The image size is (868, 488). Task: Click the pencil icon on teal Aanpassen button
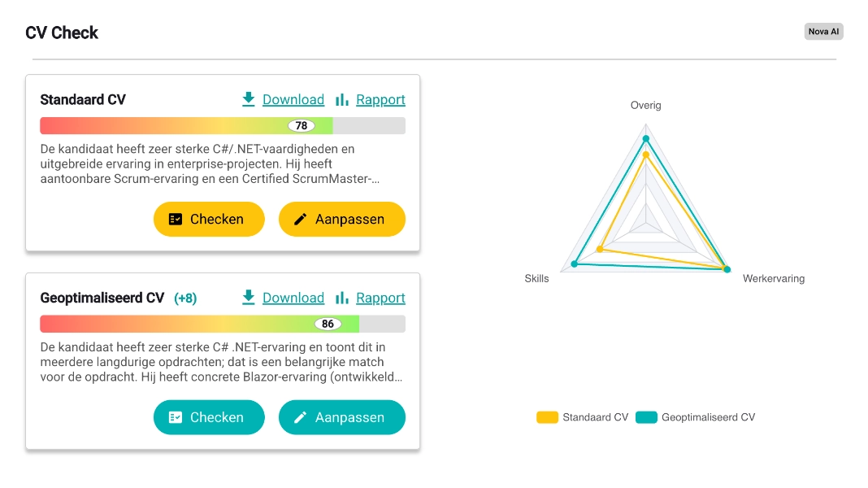(x=301, y=417)
